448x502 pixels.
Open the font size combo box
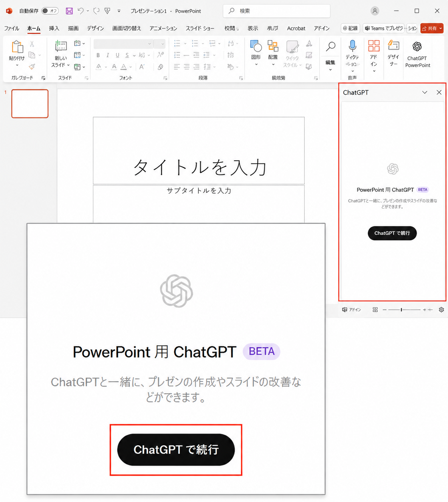(x=160, y=44)
